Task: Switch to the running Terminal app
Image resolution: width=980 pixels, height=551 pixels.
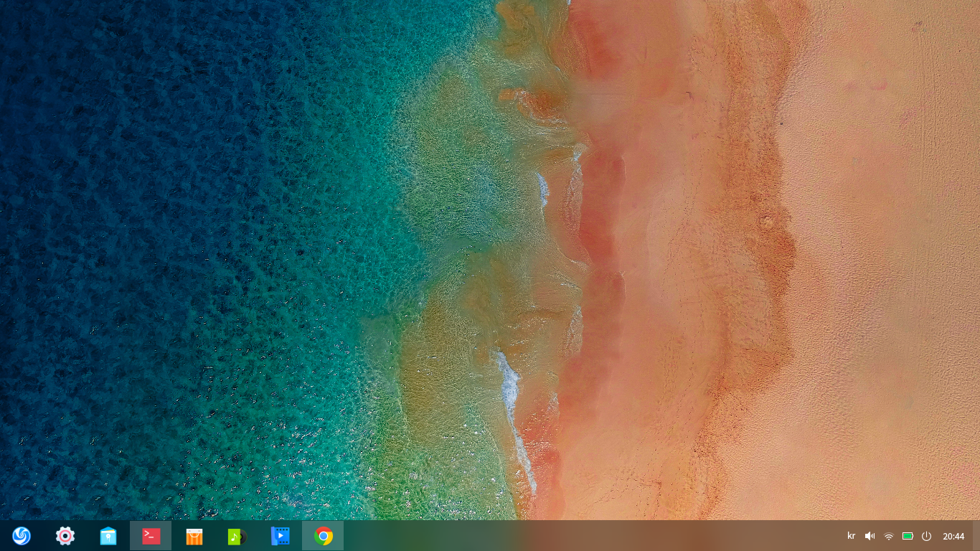Action: (x=151, y=536)
